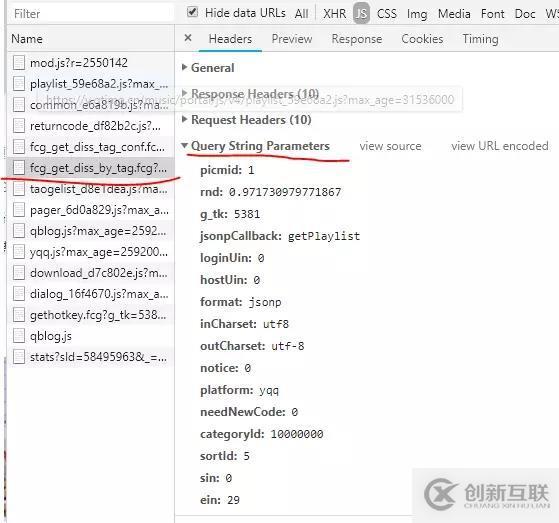
Task: Select the taogelist_d8e1dea.js request
Action: (x=91, y=189)
